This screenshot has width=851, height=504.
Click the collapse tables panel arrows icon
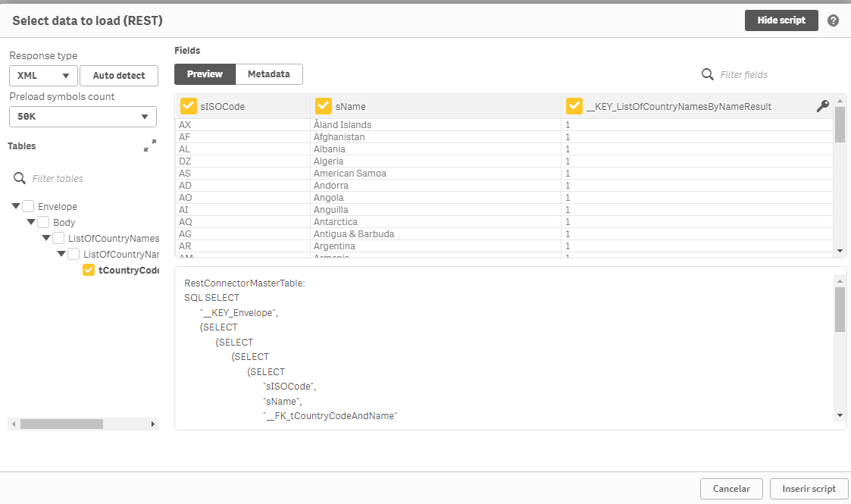click(x=150, y=146)
